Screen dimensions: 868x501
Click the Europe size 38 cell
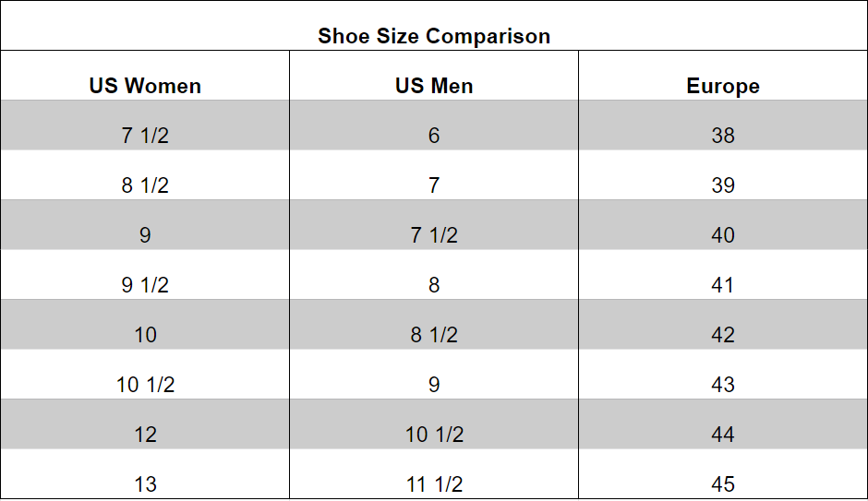(x=723, y=136)
